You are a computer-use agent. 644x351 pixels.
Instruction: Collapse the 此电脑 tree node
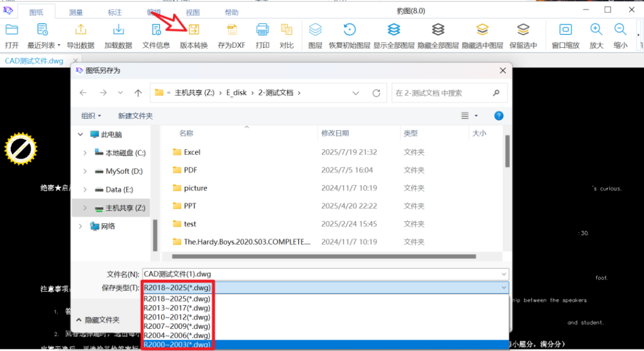(80, 135)
